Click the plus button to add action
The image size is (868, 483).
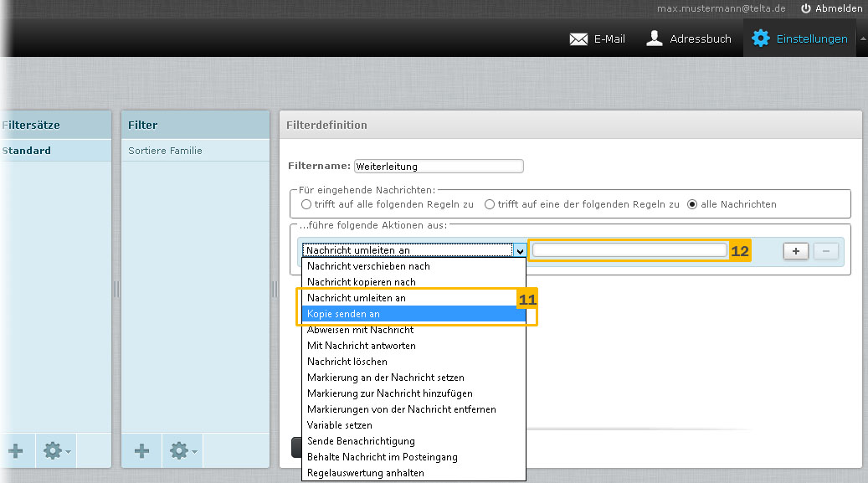795,251
